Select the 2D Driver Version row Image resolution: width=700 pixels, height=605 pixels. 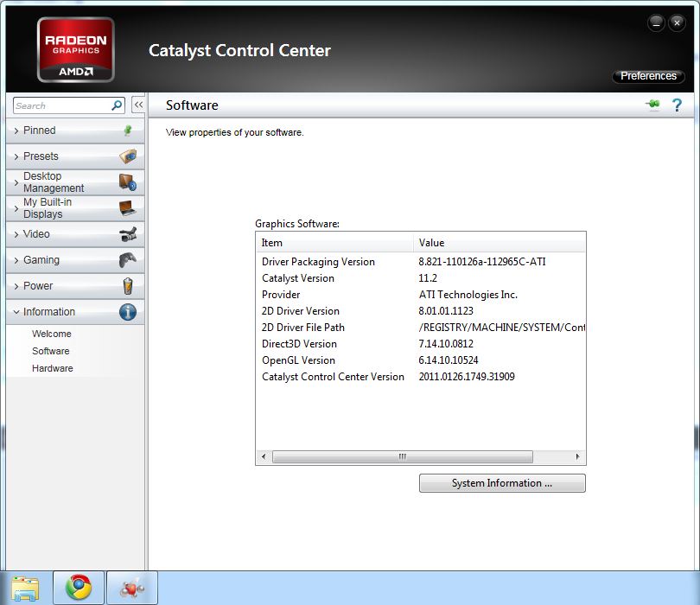tap(421, 311)
